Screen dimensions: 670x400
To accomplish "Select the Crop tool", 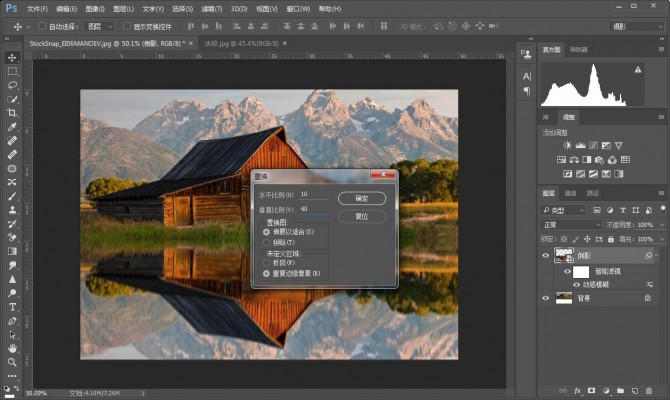I will click(12, 113).
